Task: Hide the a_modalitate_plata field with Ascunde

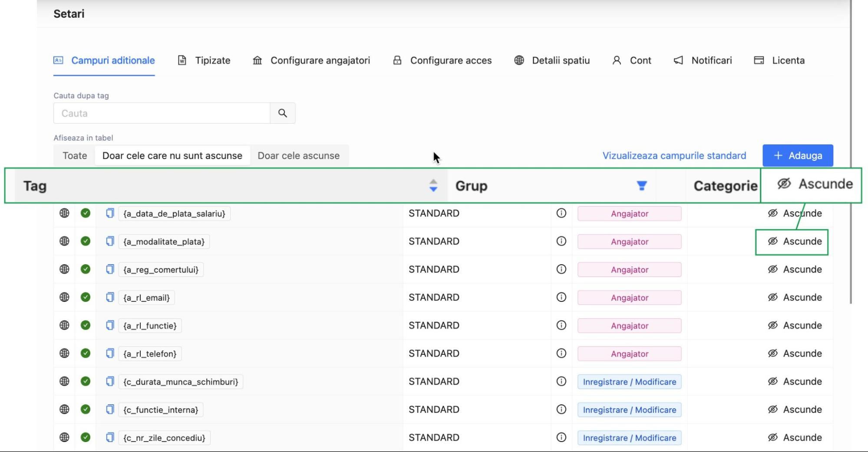Action: tap(795, 241)
